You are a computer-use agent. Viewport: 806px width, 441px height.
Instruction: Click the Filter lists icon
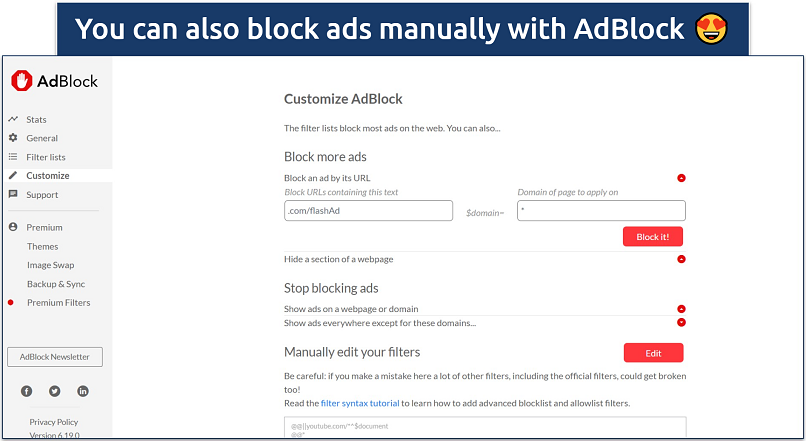pos(13,157)
